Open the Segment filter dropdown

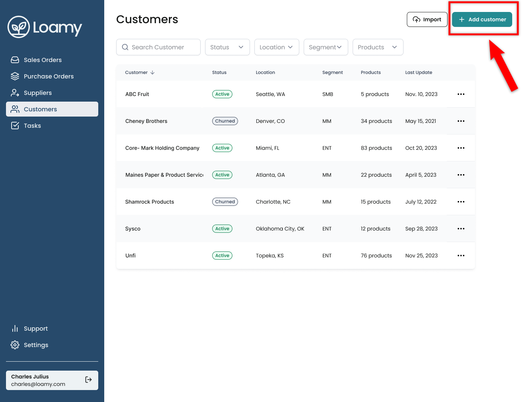(326, 47)
